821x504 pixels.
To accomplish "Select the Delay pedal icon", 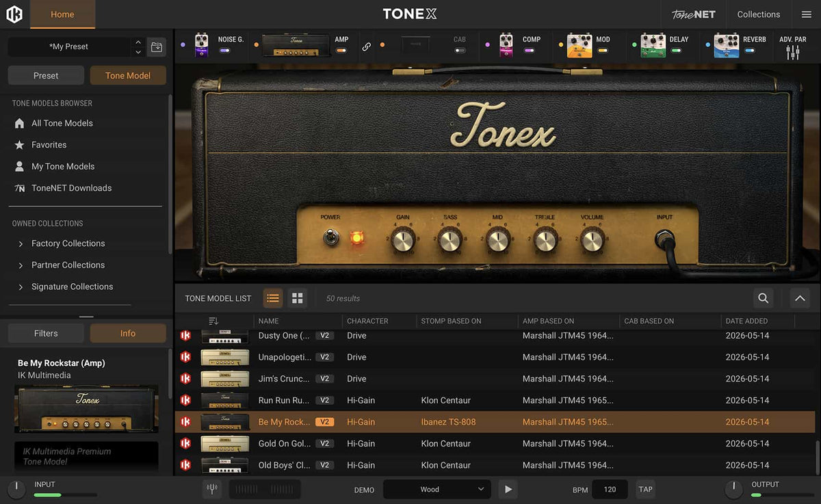I will tap(653, 45).
